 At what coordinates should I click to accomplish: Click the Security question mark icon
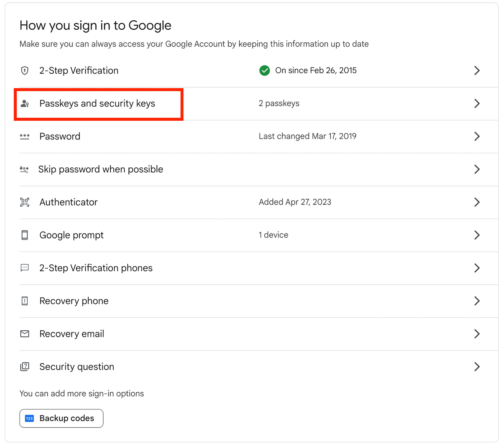coord(25,367)
